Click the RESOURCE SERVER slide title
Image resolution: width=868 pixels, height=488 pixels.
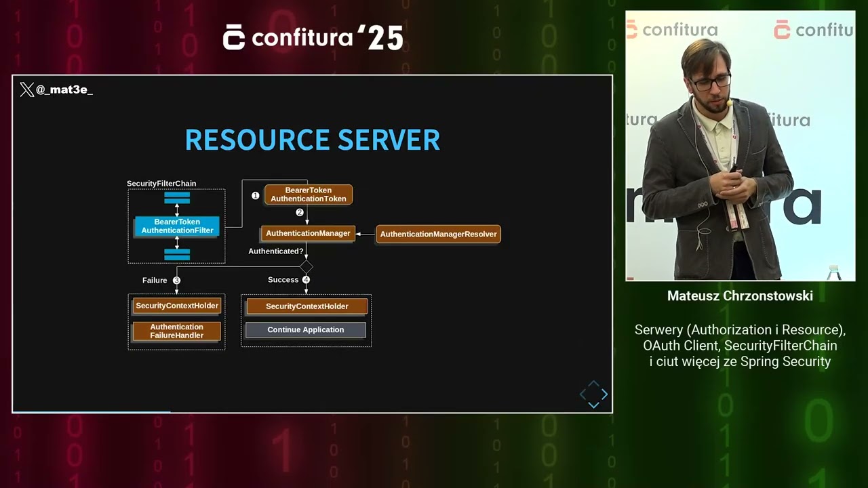click(313, 140)
